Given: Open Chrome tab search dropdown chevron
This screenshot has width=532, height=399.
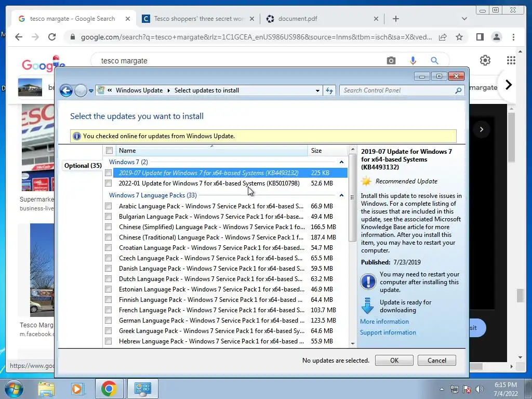Looking at the screenshot, I should click(x=464, y=19).
